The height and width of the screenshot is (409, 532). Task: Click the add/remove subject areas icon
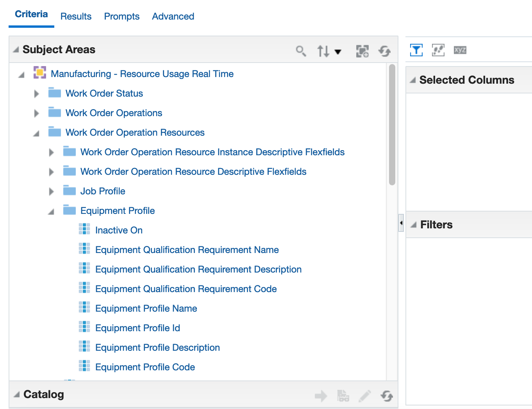point(362,51)
